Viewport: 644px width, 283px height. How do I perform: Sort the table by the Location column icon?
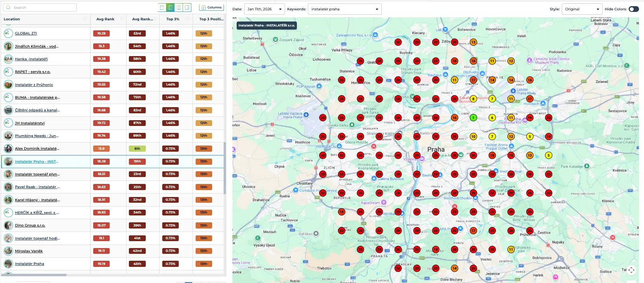(x=85, y=19)
